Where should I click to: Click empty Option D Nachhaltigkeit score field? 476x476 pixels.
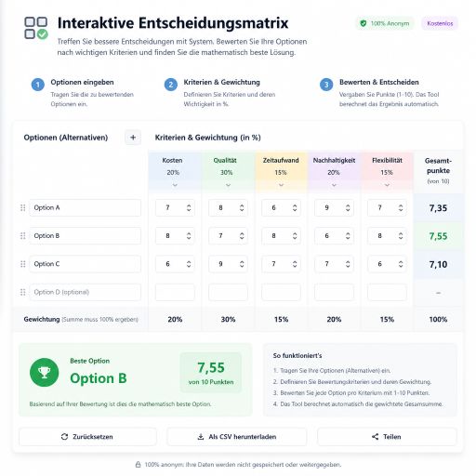tap(334, 292)
